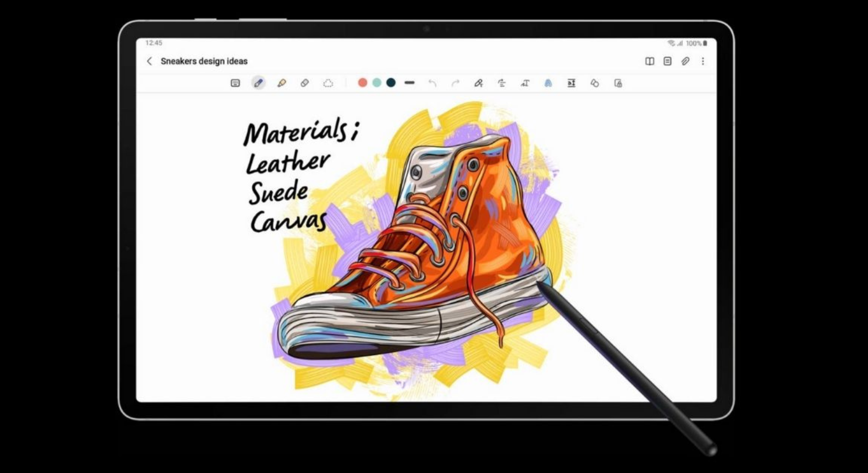Open the shapes recognition tool
Viewport: 868px width, 473px height.
click(594, 83)
